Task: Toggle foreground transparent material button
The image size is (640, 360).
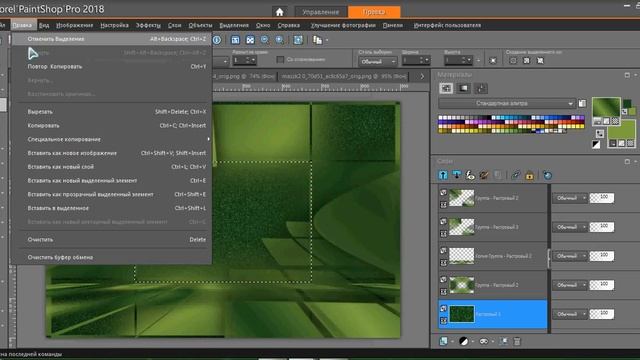Action: (x=616, y=121)
